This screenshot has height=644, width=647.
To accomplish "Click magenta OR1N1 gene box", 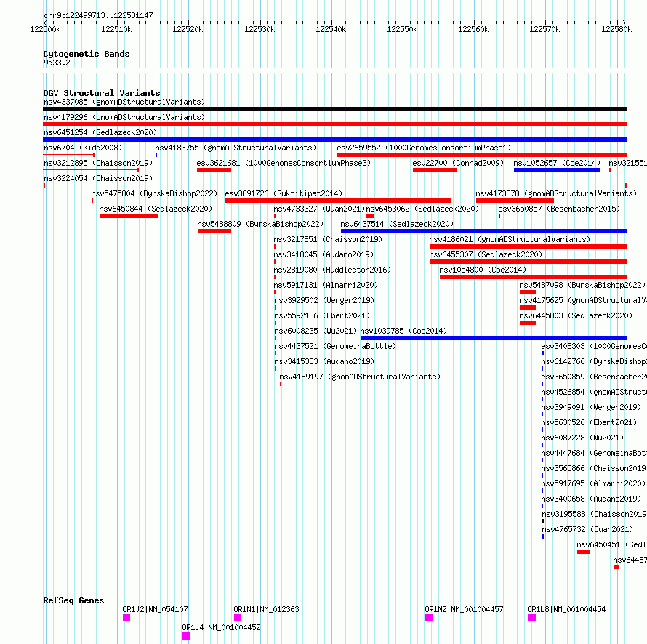I will click(238, 618).
